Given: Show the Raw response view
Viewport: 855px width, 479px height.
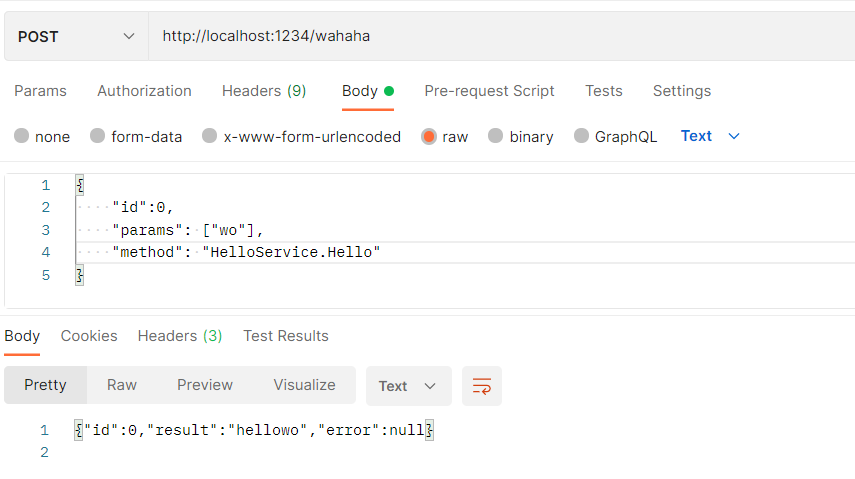Looking at the screenshot, I should [x=122, y=385].
